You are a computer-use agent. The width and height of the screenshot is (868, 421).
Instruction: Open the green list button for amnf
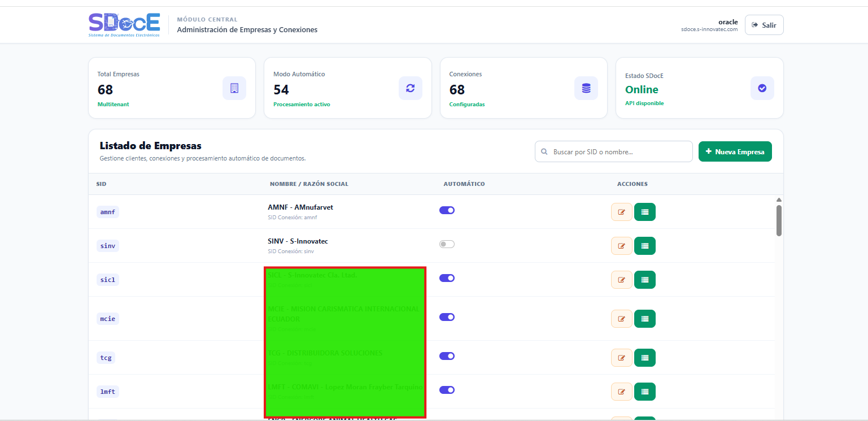pos(645,212)
